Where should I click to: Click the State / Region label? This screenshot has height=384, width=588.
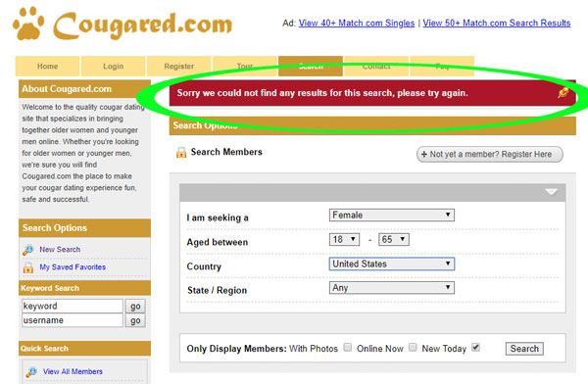218,290
